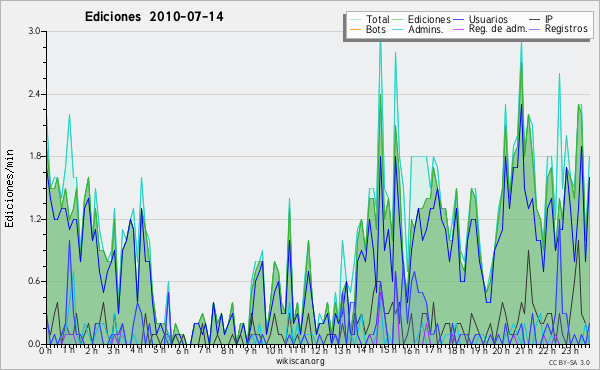Click the 3.0 y-axis value
Screen dimensions: 600x370
click(34, 31)
